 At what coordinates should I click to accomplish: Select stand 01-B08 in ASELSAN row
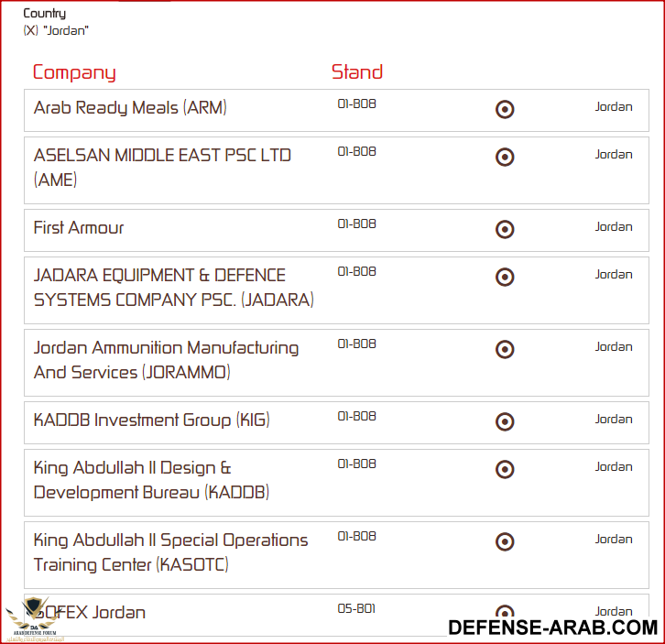[x=356, y=151]
